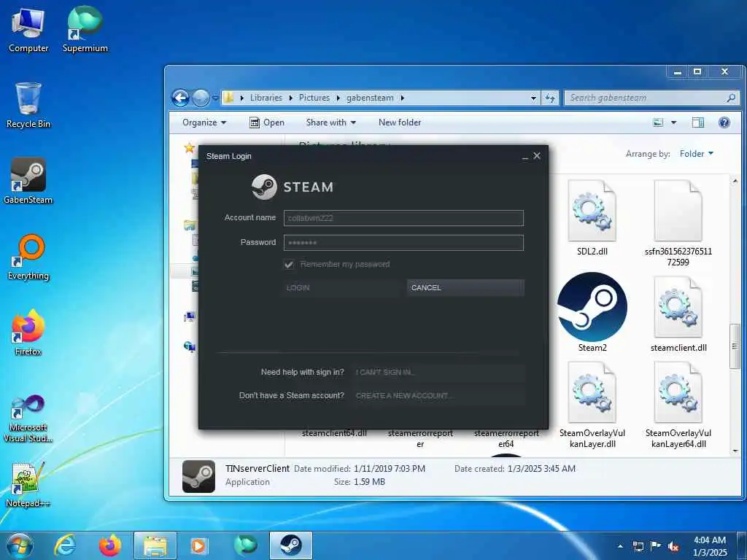
Task: Click the Account name field
Action: pyautogui.click(x=403, y=218)
